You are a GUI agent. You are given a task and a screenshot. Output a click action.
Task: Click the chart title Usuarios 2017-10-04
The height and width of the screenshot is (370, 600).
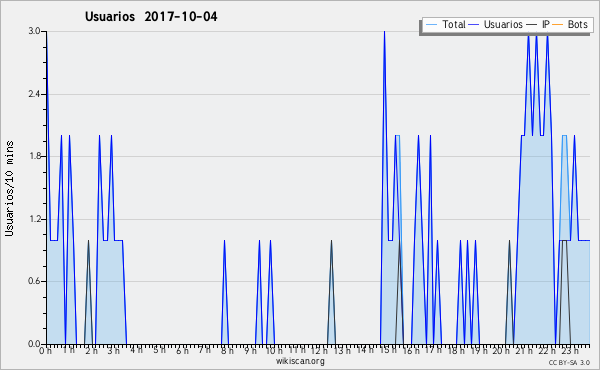click(x=151, y=16)
